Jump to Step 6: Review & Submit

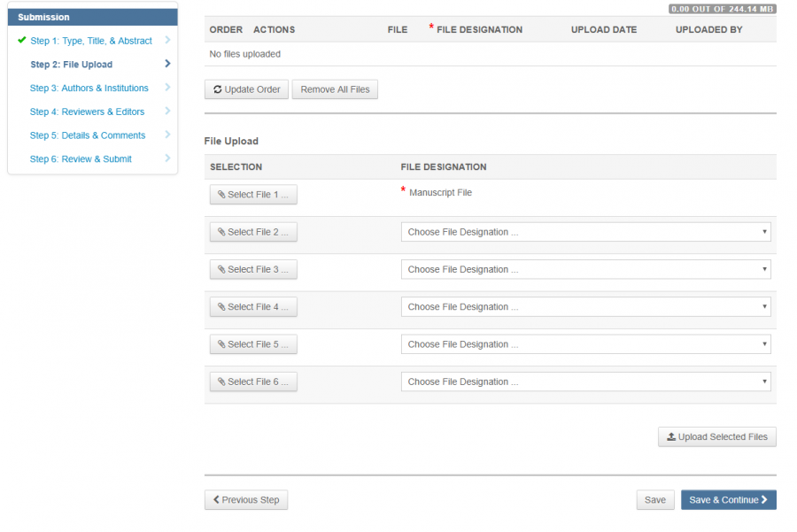81,159
